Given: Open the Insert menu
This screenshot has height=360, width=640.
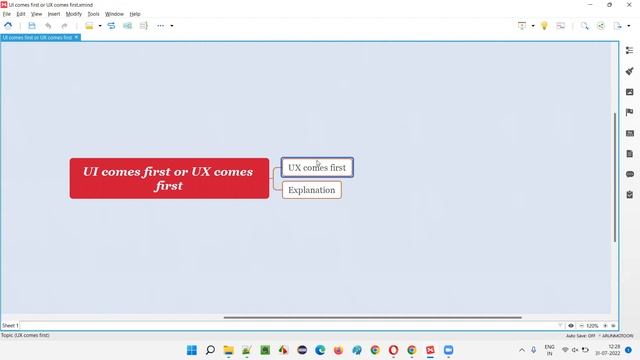Looking at the screenshot, I should tap(54, 14).
